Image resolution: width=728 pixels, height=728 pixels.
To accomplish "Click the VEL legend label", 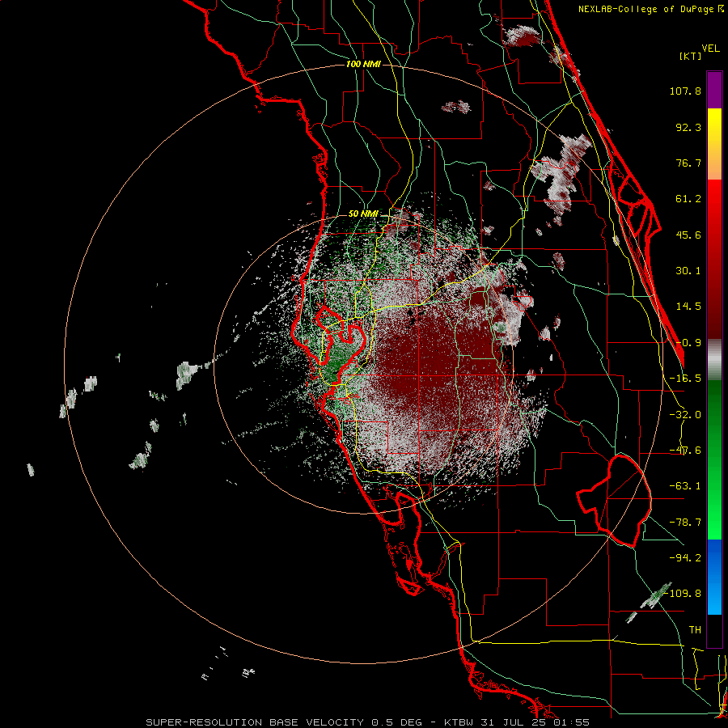I will click(710, 49).
